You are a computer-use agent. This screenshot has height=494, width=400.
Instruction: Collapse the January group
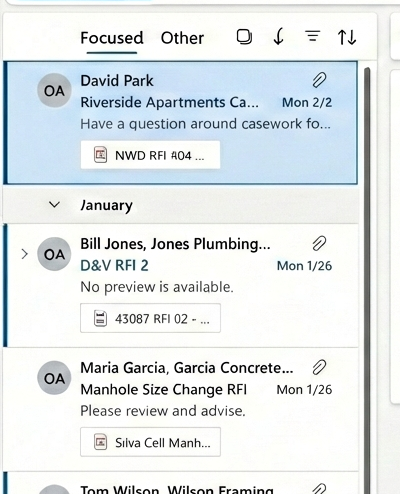pyautogui.click(x=54, y=204)
